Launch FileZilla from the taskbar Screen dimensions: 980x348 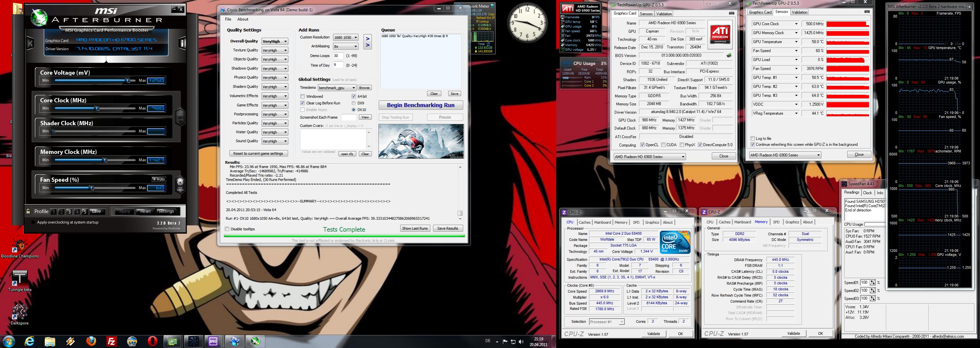coord(112,341)
